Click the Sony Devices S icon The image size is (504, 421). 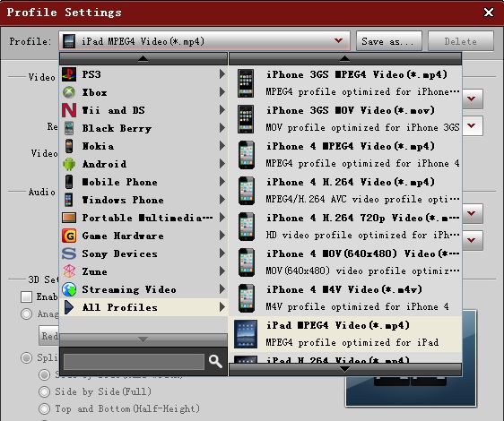(x=69, y=253)
